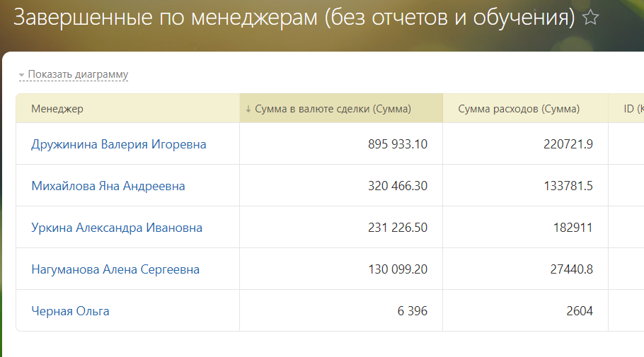Sort by the "Менеджер" column header
The width and height of the screenshot is (644, 357).
(x=57, y=109)
